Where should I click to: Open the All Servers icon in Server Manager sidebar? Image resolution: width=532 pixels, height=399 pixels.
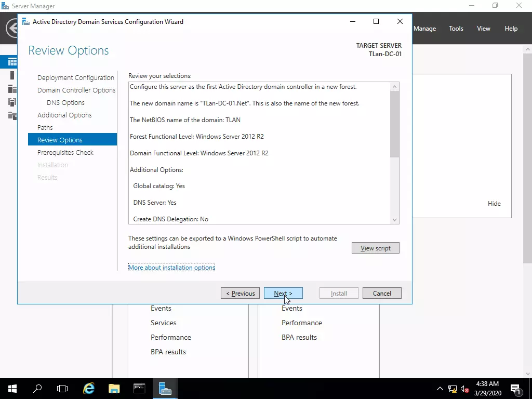12,89
